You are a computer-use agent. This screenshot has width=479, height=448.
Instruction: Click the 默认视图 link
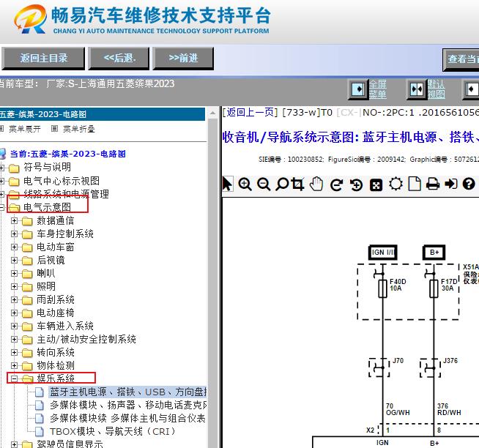coord(437,89)
